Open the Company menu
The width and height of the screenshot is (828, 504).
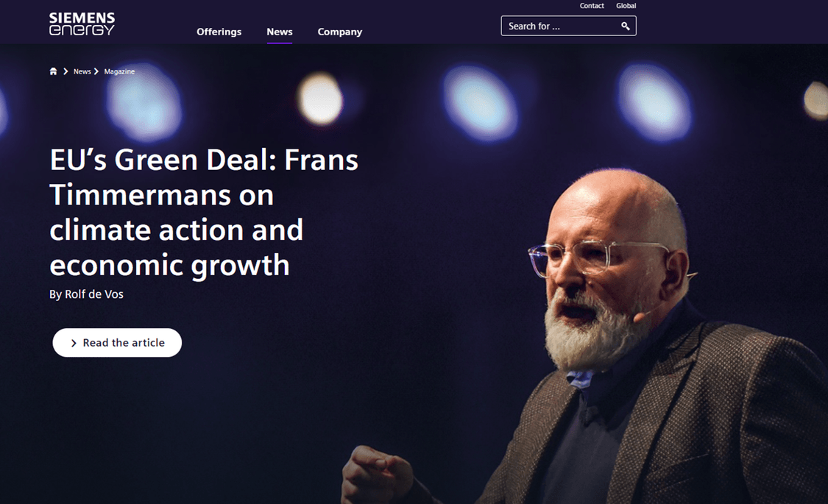coord(339,32)
